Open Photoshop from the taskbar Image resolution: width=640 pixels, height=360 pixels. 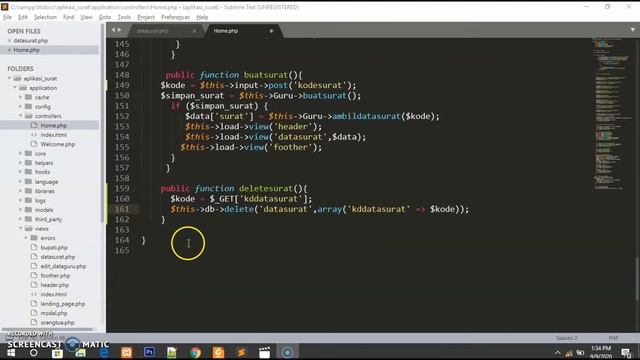click(x=149, y=352)
